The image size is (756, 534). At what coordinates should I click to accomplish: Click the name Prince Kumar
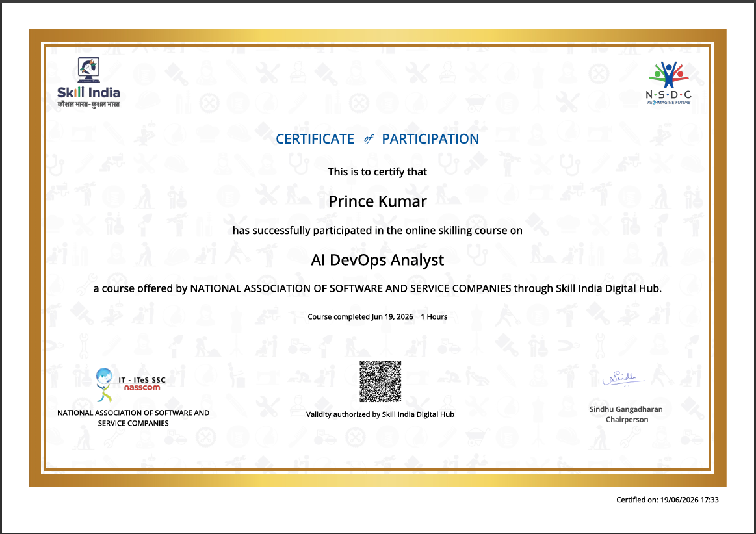pos(378,201)
